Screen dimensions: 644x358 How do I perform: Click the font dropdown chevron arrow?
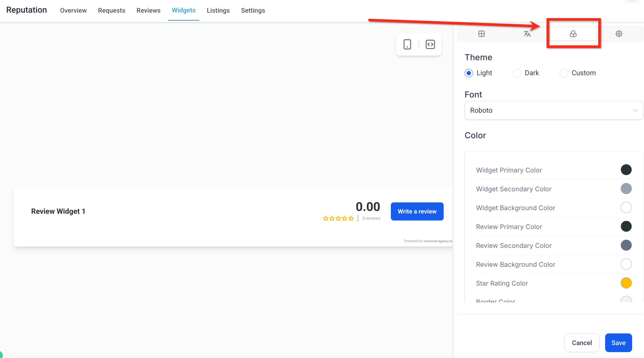tap(635, 110)
